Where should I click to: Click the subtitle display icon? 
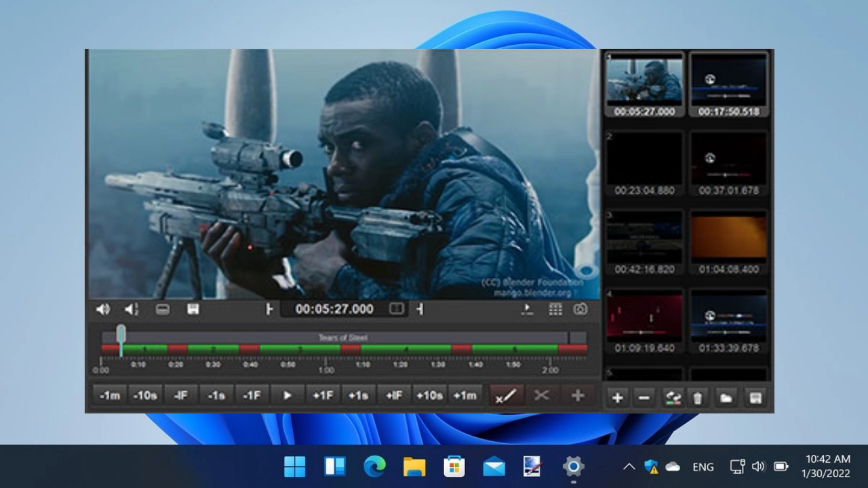point(163,309)
